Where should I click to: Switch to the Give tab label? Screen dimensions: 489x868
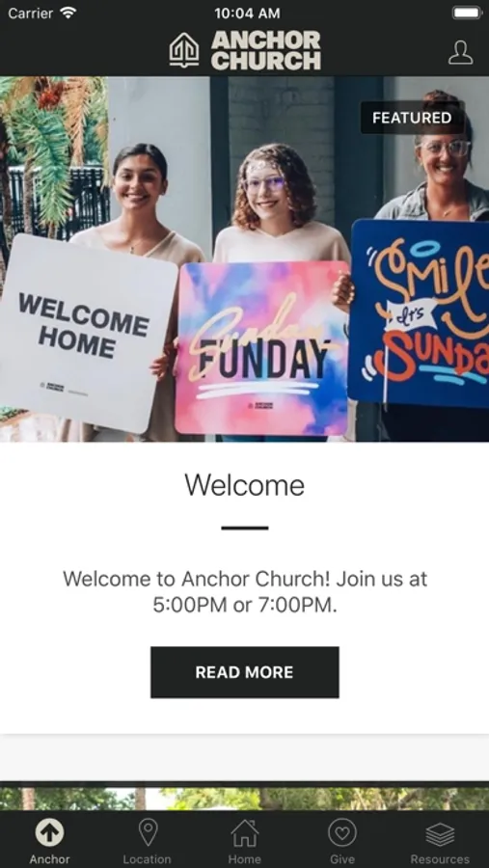coord(342,859)
